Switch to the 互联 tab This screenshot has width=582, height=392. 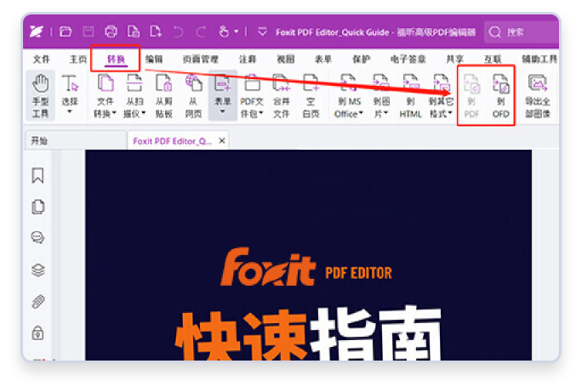tap(493, 59)
